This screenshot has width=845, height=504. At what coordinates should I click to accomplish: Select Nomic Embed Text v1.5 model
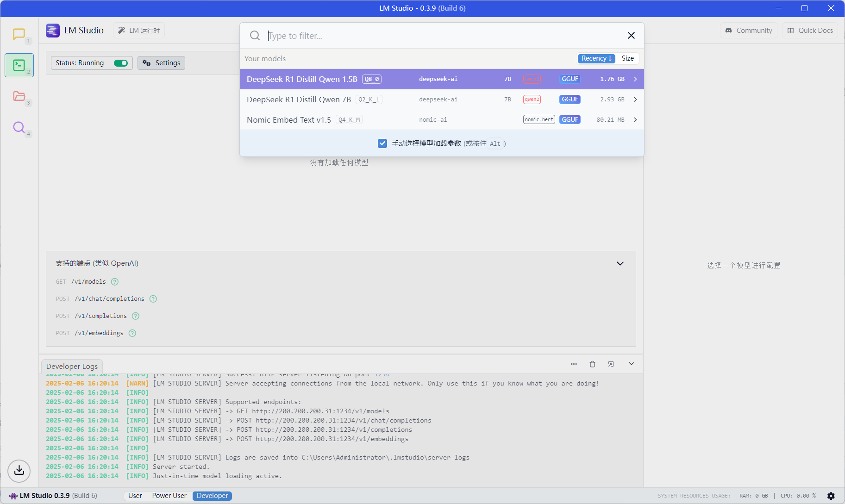click(442, 120)
